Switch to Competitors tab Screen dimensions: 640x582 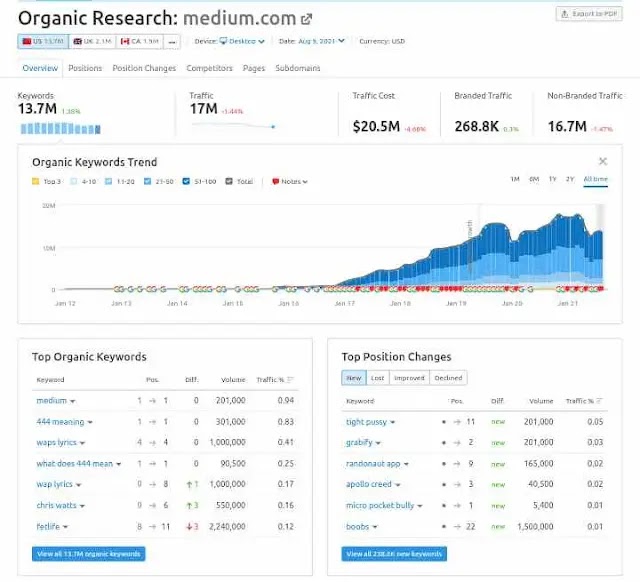[x=209, y=68]
